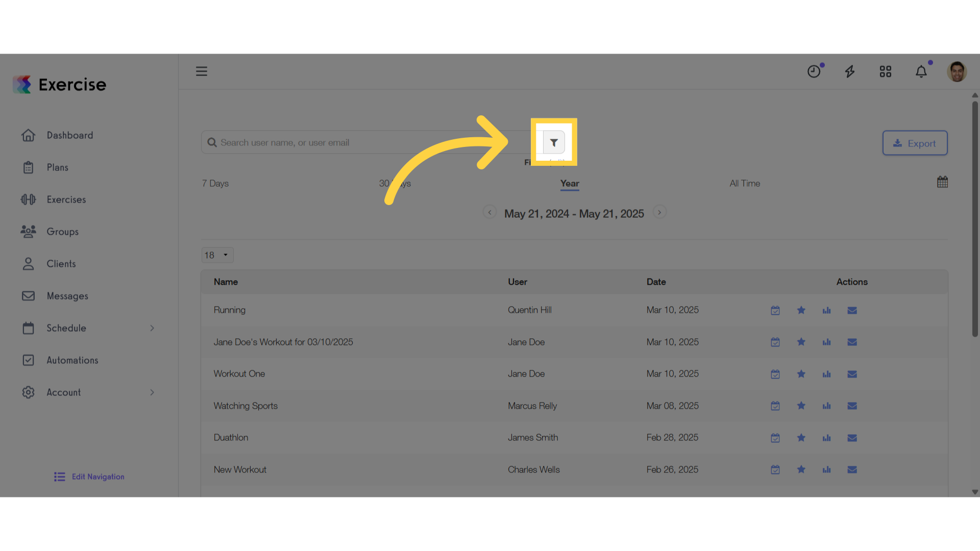Switch to the 7 Days tab
The width and height of the screenshot is (980, 551).
pos(215,183)
